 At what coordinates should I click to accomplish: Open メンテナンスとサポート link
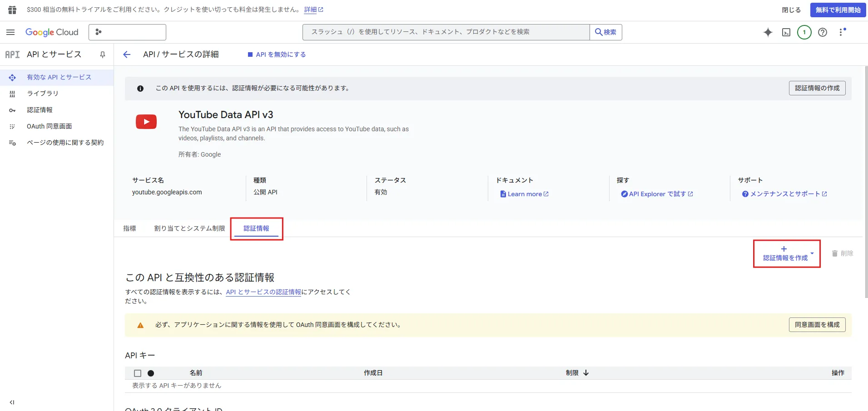pos(784,194)
